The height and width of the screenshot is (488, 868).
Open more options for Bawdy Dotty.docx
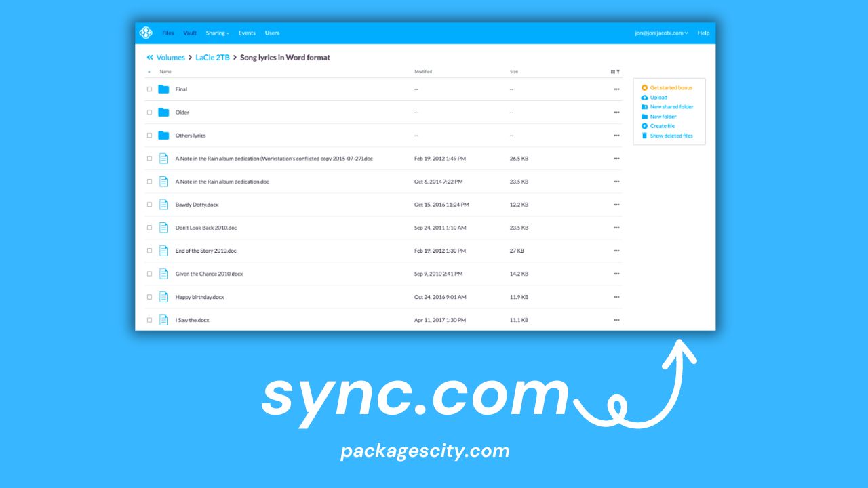(616, 205)
